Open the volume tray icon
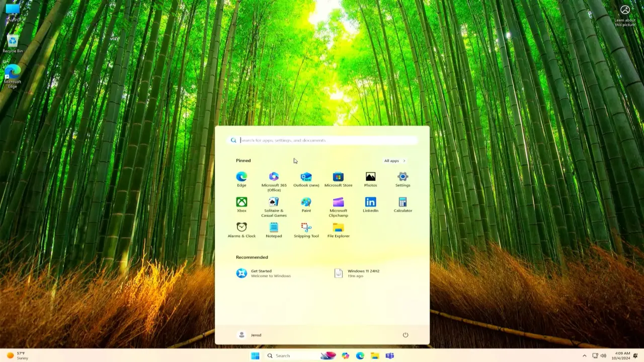644x362 pixels. pyautogui.click(x=603, y=356)
